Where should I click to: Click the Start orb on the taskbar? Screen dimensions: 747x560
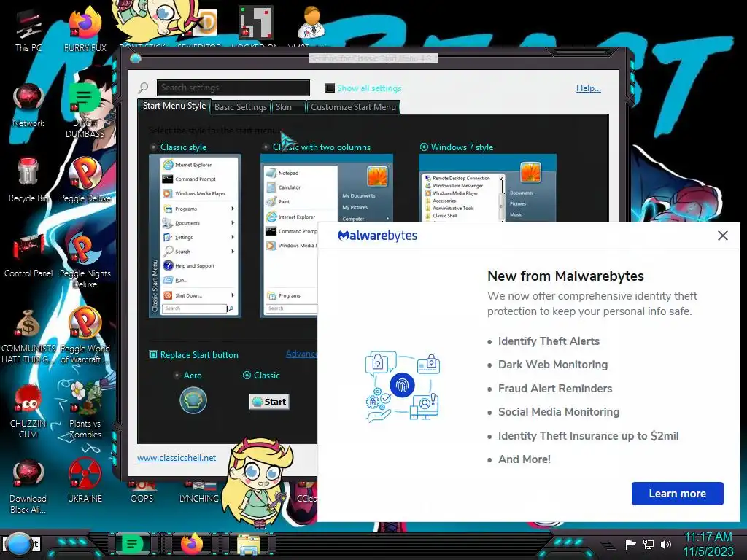pos(19,545)
